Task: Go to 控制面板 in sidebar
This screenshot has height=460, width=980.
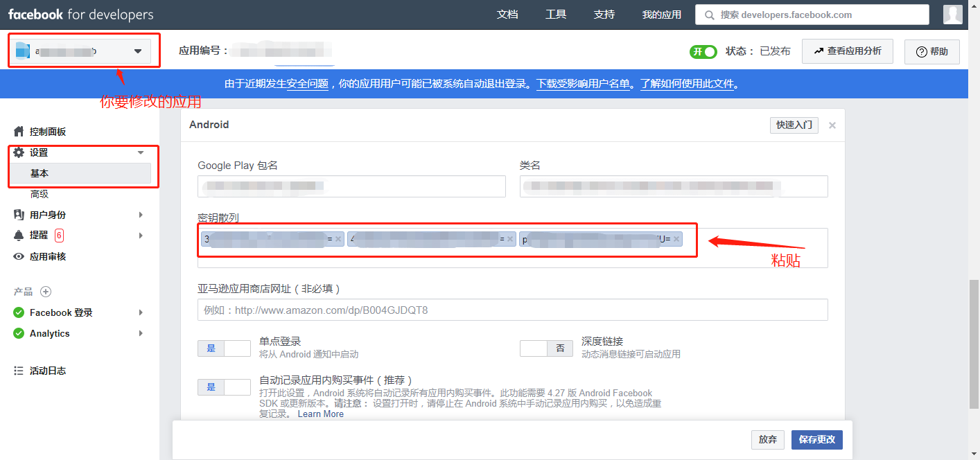Action: click(48, 132)
